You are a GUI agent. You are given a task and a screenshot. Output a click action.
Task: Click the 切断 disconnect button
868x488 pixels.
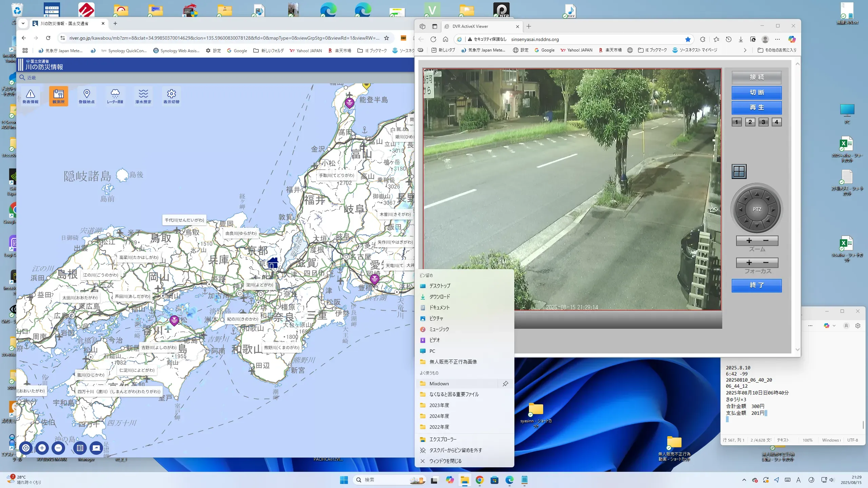pos(756,93)
